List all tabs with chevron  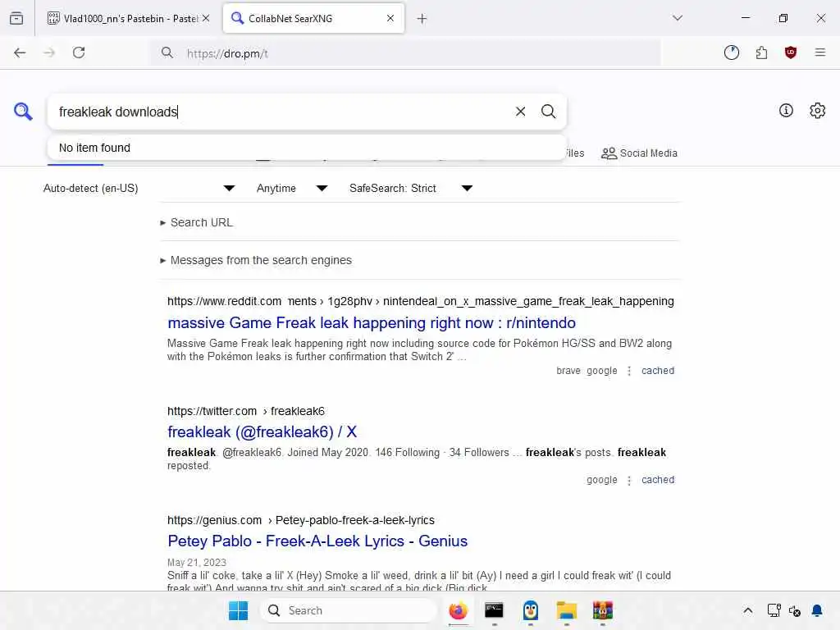[x=677, y=18]
